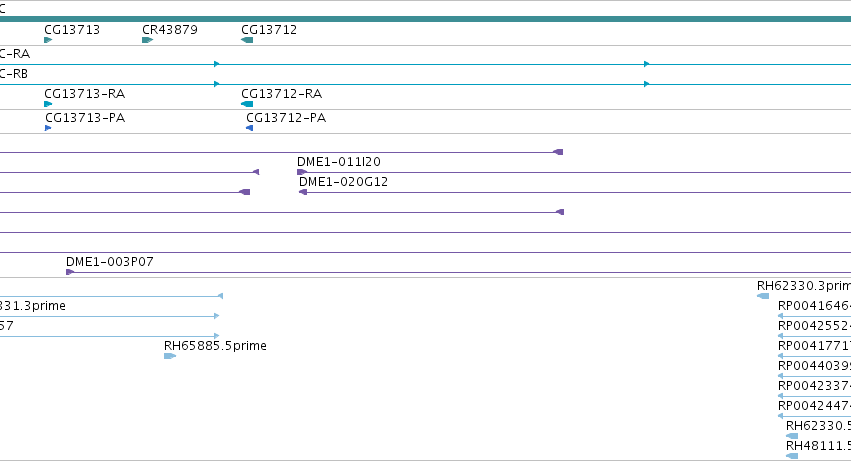Click the C-RB transcript line

pyautogui.click(x=426, y=84)
